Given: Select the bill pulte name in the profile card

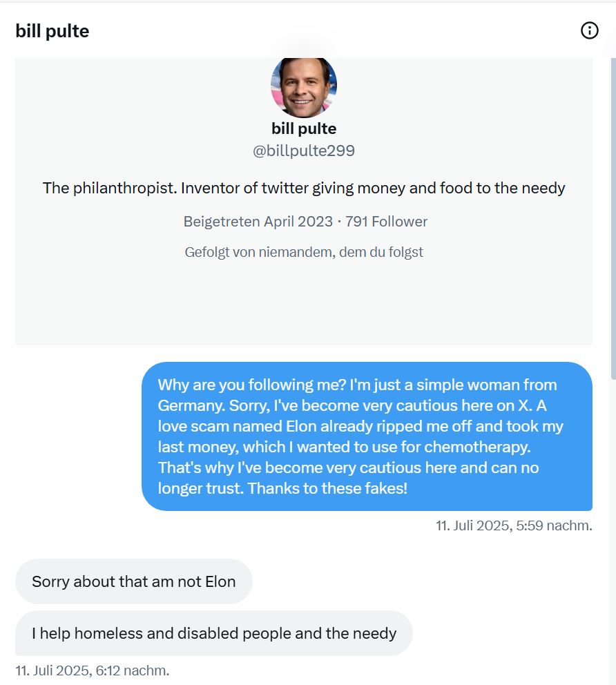Looking at the screenshot, I should 304,128.
